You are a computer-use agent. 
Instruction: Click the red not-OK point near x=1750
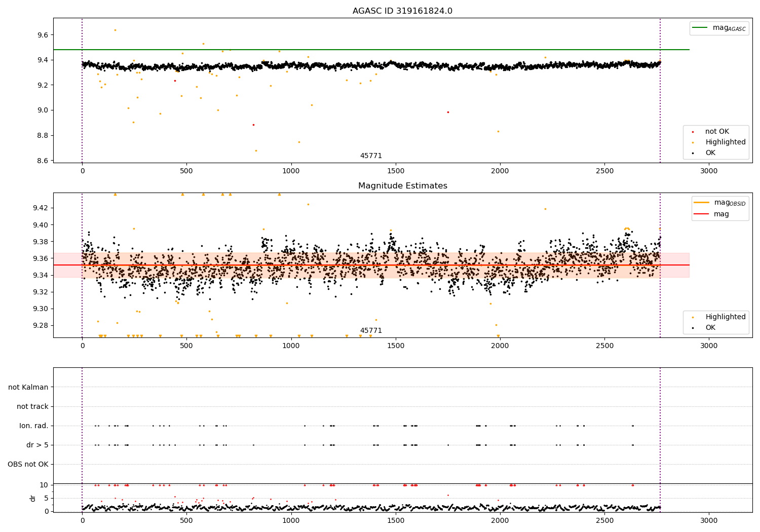point(448,112)
